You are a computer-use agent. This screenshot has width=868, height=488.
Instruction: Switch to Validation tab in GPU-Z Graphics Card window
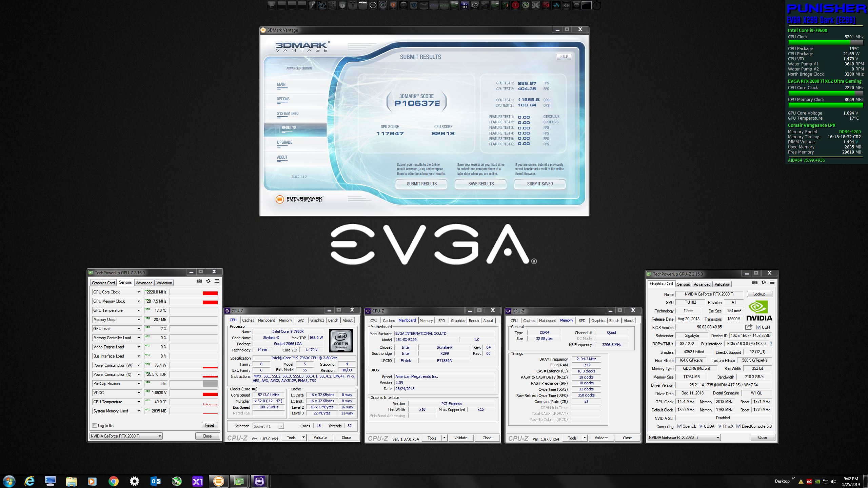click(x=722, y=284)
